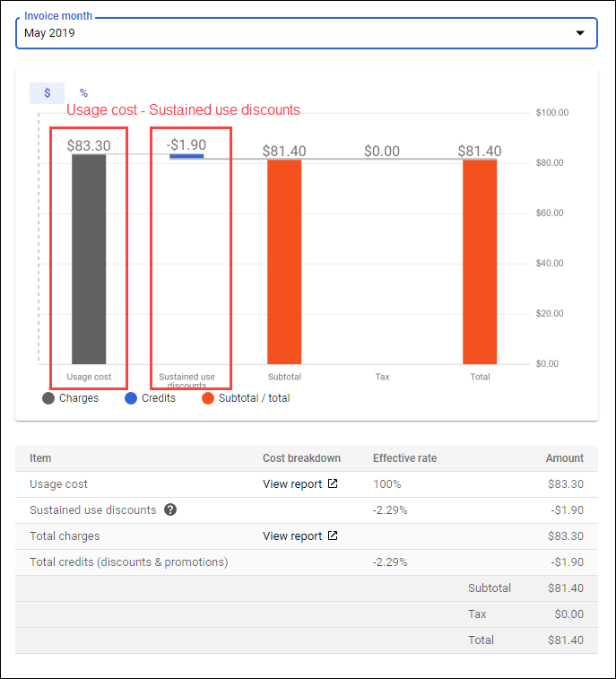The height and width of the screenshot is (679, 616).
Task: Open View report link for Usage cost
Action: (x=292, y=484)
